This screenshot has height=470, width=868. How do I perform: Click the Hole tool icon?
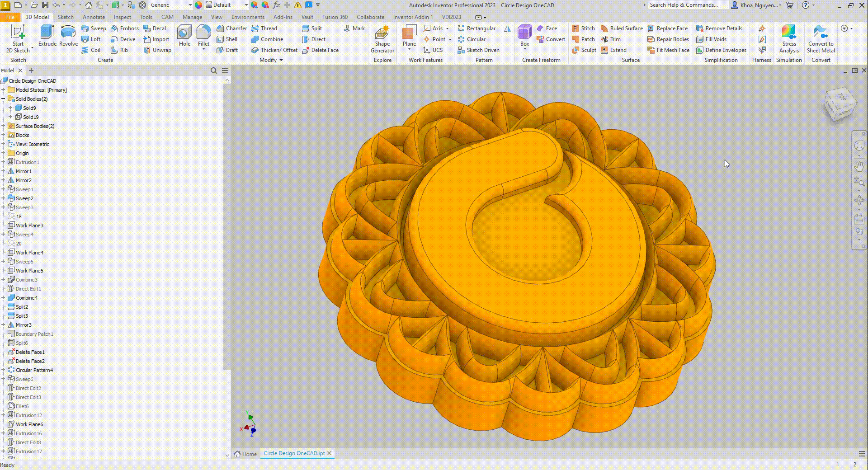point(184,36)
